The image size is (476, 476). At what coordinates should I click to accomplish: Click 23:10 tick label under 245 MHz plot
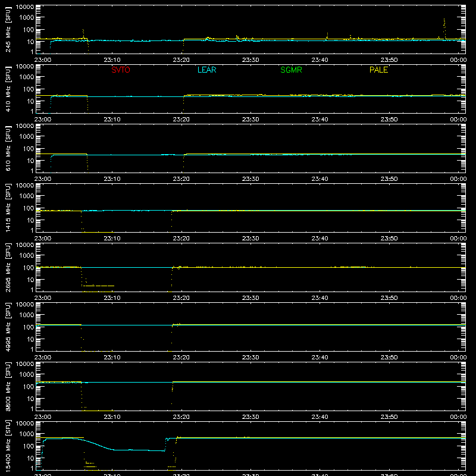click(x=112, y=60)
